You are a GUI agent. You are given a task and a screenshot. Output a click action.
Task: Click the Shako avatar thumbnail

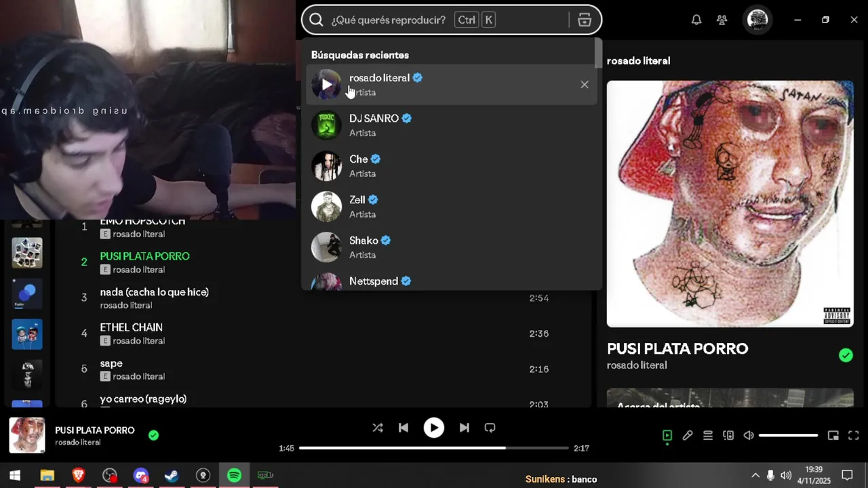327,247
